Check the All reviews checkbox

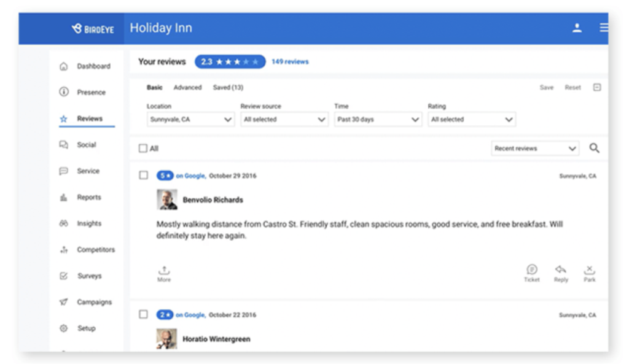(x=143, y=149)
